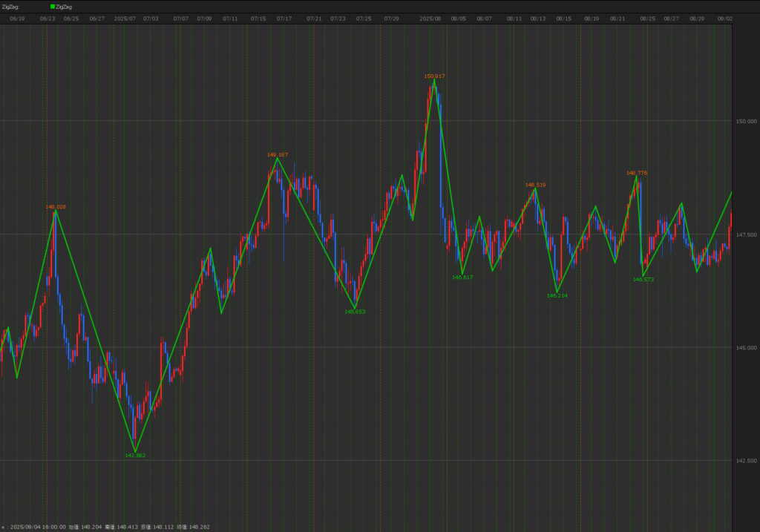
Task: Click the 2025/07 date on time axis
Action: [x=125, y=18]
